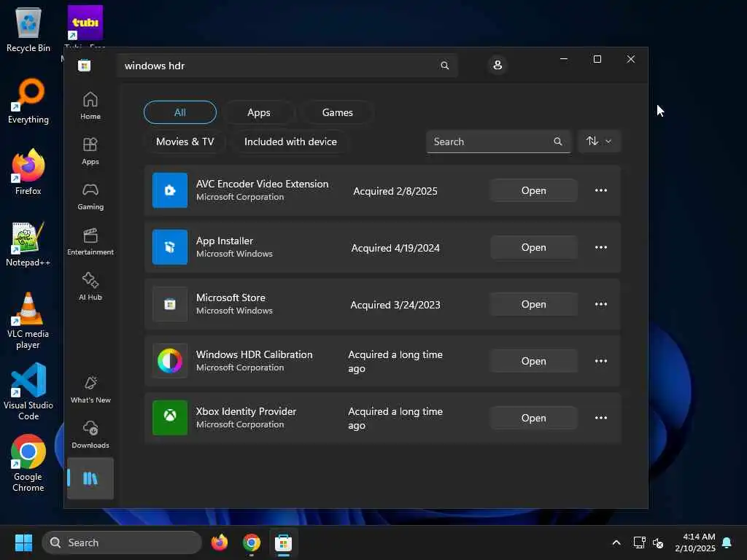This screenshot has width=747, height=560.
Task: Click Windows HDR Calibration app icon
Action: click(x=169, y=360)
